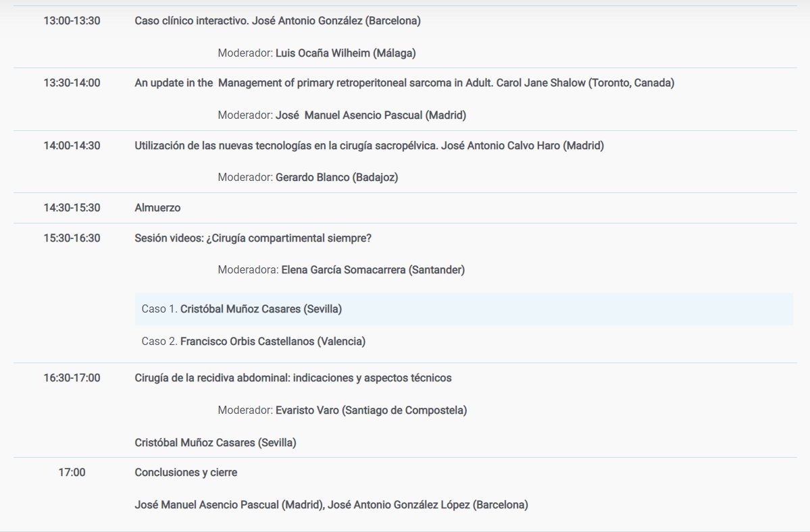This screenshot has height=532, width=810.
Task: Click the cirugía sacropélvica session title
Action: [369, 146]
